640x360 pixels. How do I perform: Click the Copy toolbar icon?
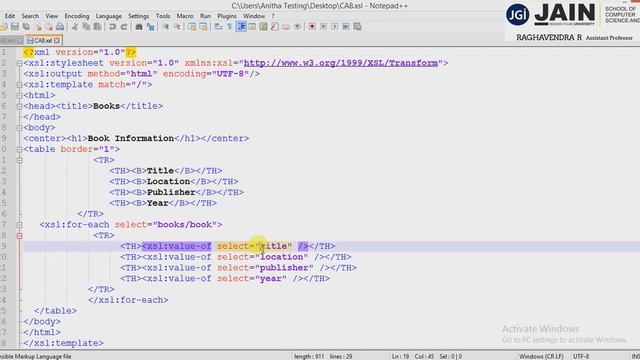[86, 27]
